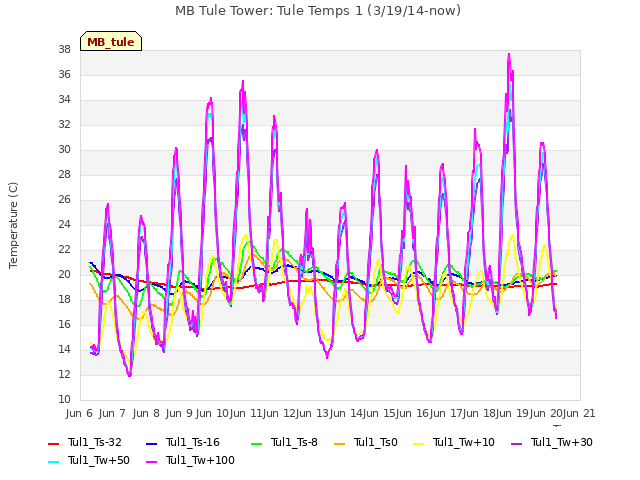
Task: Click the 34 y-axis tick label
Action: (64, 99)
